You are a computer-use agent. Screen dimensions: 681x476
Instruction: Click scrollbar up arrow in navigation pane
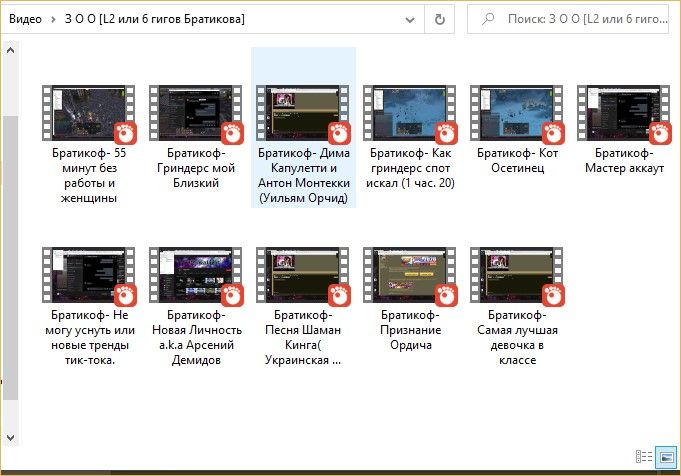coord(10,50)
